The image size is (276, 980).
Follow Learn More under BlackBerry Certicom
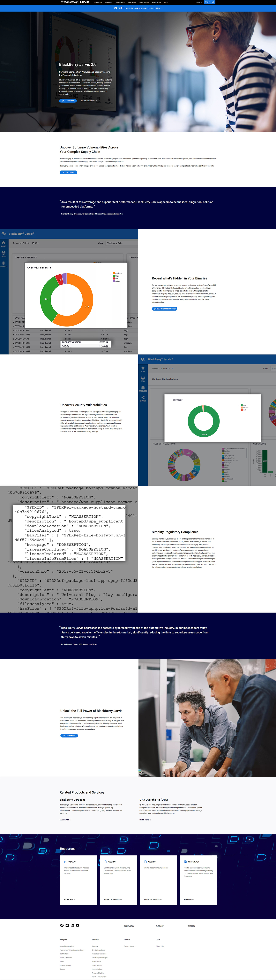click(x=65, y=820)
